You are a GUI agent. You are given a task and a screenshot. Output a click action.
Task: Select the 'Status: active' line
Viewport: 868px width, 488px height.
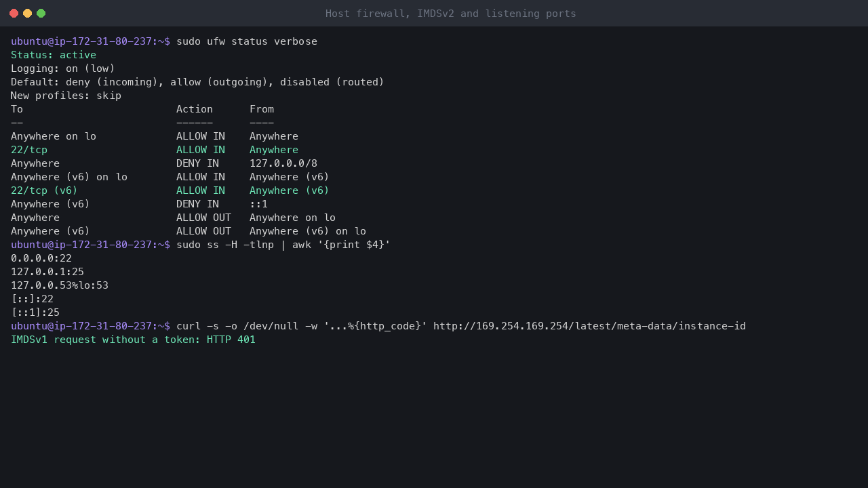click(54, 55)
